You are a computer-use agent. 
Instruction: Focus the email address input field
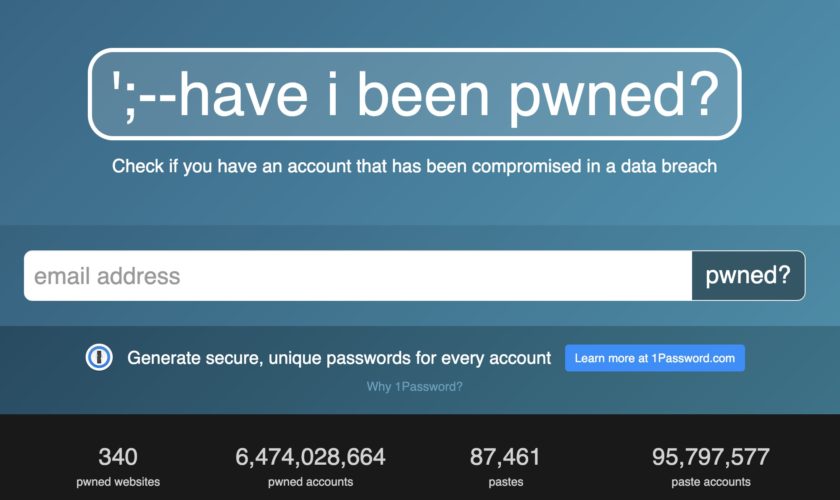(358, 276)
